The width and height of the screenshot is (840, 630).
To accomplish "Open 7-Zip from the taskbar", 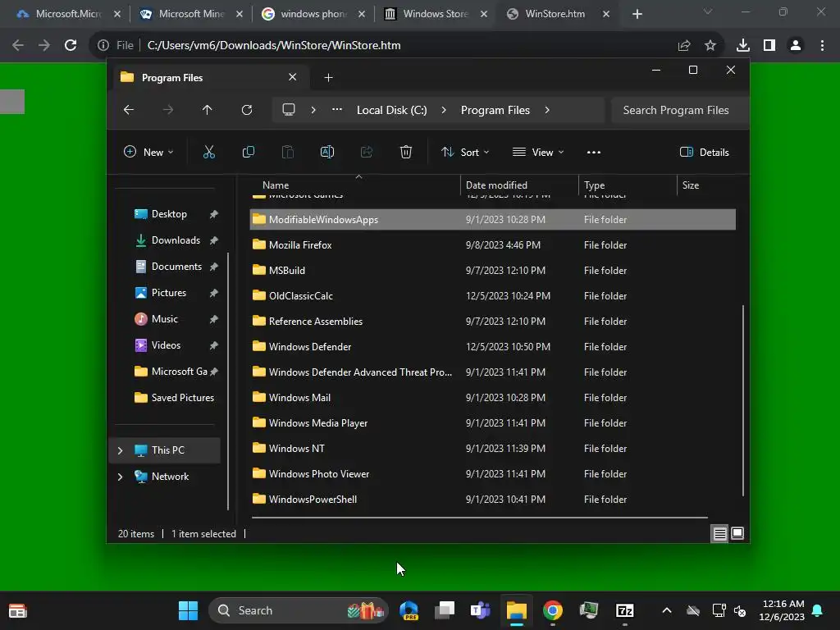I will point(624,610).
